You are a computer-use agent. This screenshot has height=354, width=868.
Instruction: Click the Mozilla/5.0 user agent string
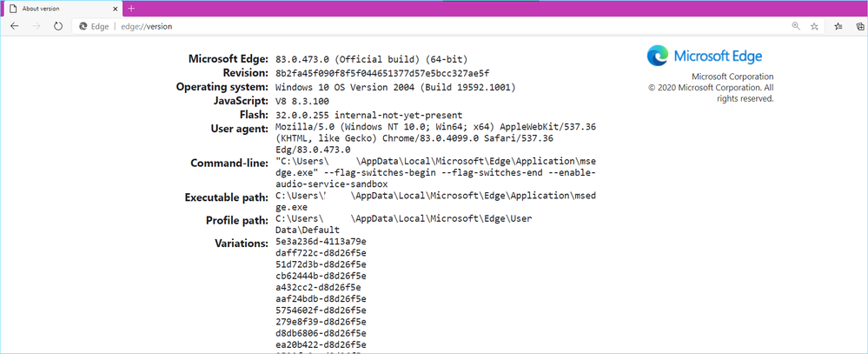435,138
